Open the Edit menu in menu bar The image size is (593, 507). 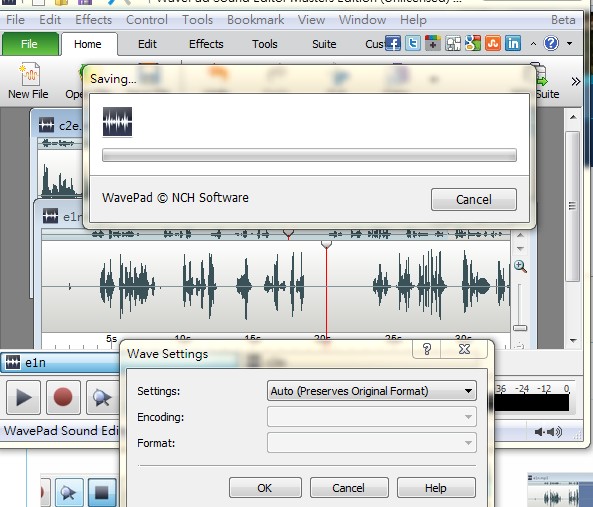pos(50,20)
